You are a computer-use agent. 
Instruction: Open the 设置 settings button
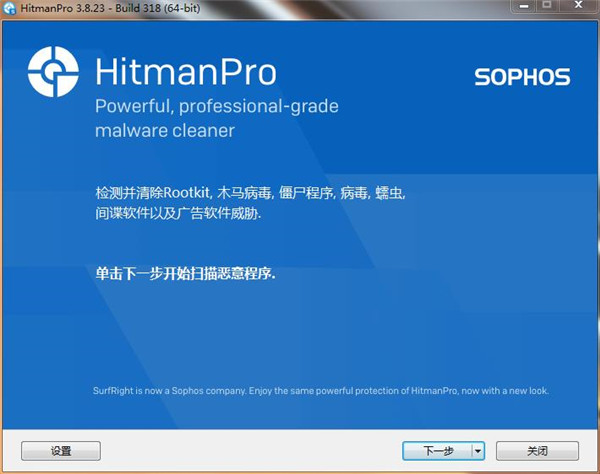click(x=61, y=451)
